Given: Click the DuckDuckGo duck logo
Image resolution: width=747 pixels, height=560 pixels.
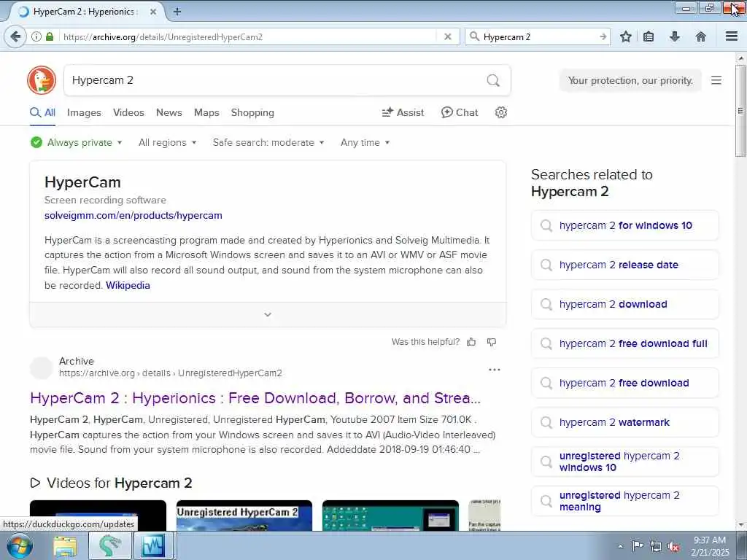Looking at the screenshot, I should coord(42,80).
